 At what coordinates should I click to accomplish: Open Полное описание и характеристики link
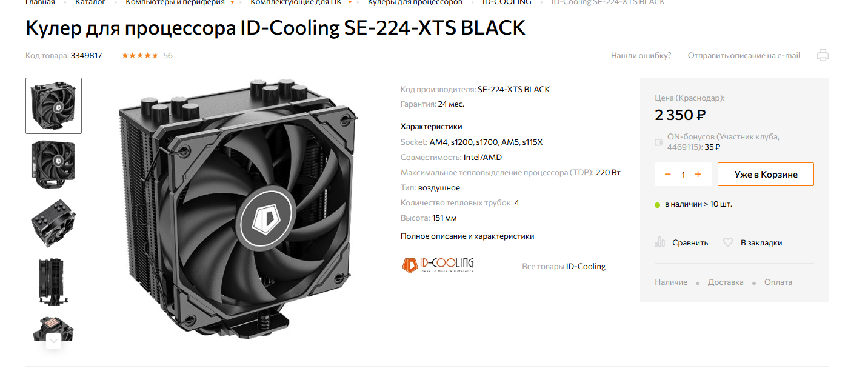[467, 236]
